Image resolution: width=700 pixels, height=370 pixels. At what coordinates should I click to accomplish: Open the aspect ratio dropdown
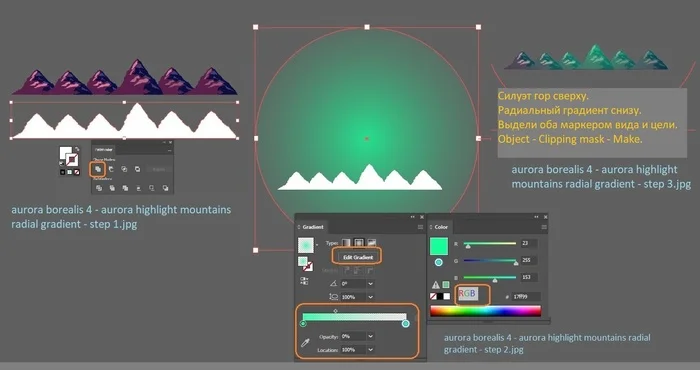(371, 297)
